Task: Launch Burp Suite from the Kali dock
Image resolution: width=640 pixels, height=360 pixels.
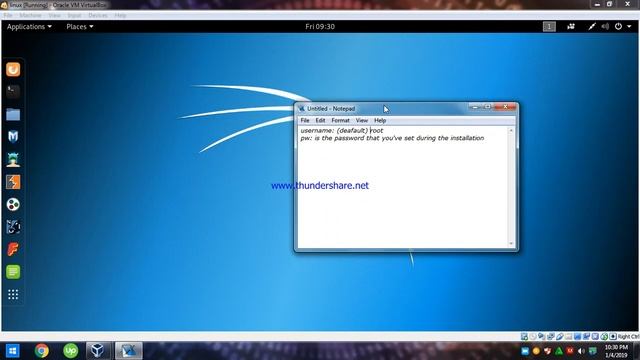Action: pos(13,182)
